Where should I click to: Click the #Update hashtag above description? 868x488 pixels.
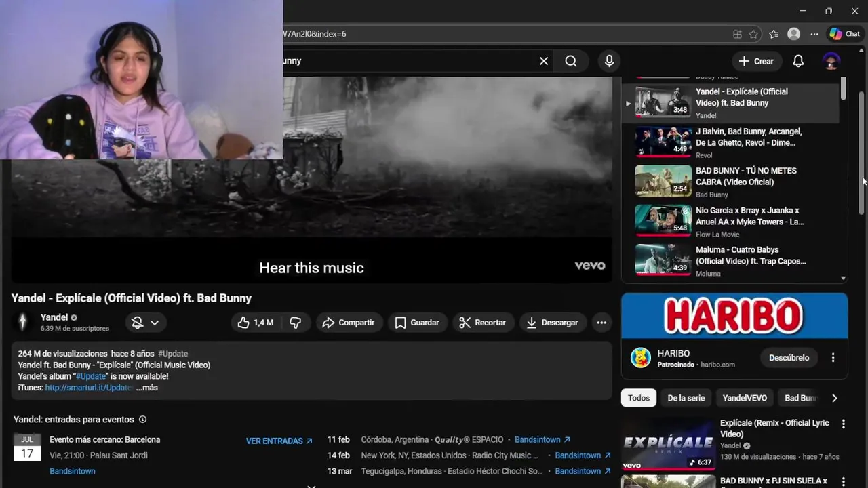173,354
